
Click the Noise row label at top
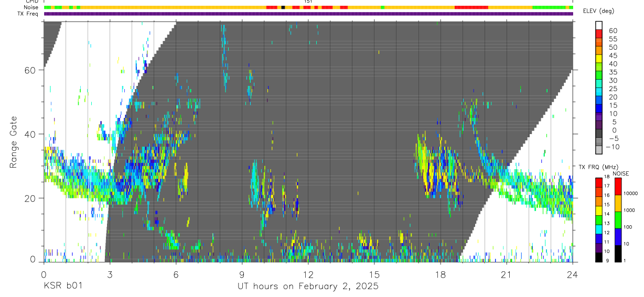(x=31, y=7)
